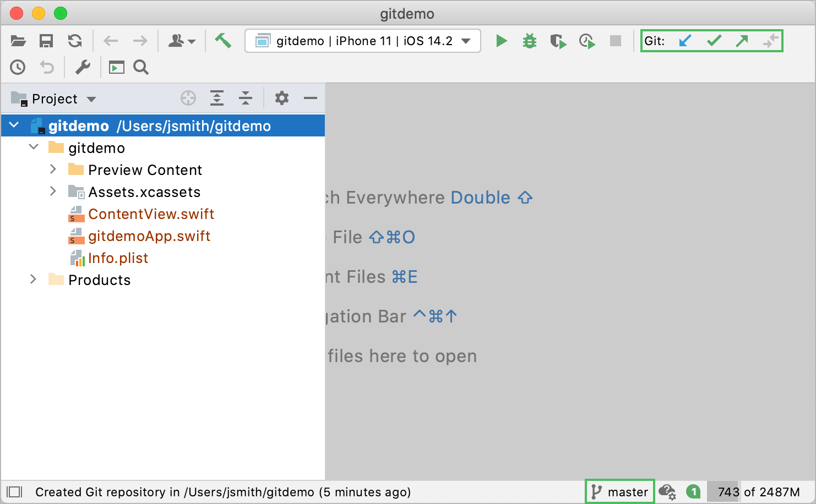This screenshot has width=816, height=504.
Task: Navigate back with left arrow
Action: [111, 41]
